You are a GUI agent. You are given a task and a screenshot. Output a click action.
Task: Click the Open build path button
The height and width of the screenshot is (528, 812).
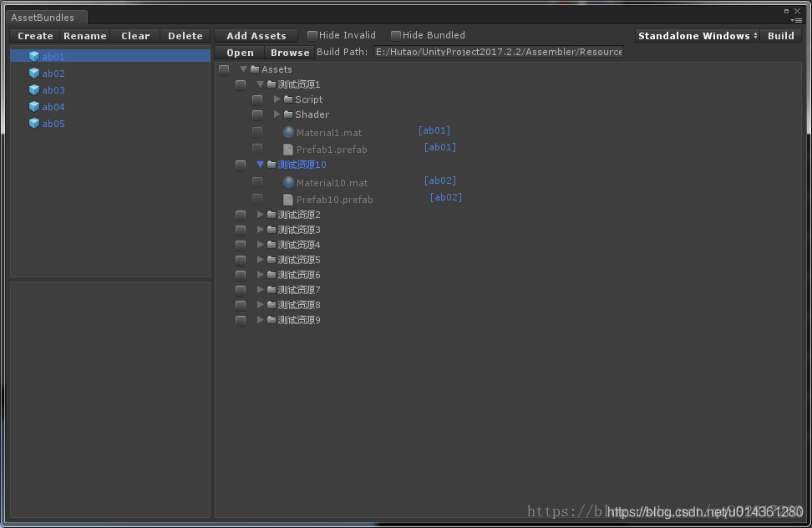(240, 53)
